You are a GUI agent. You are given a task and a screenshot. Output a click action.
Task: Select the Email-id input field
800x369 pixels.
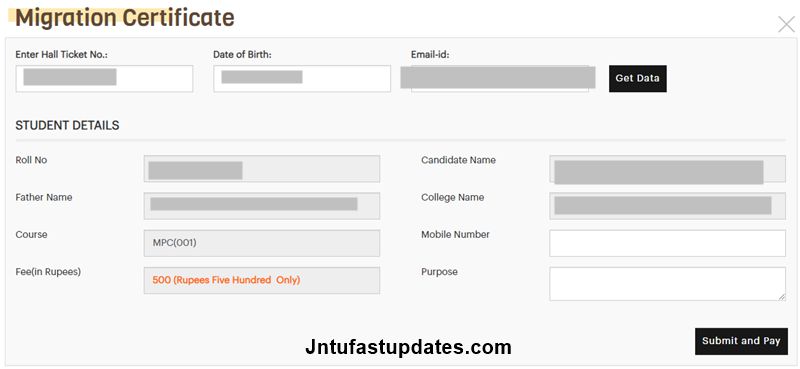coord(499,79)
